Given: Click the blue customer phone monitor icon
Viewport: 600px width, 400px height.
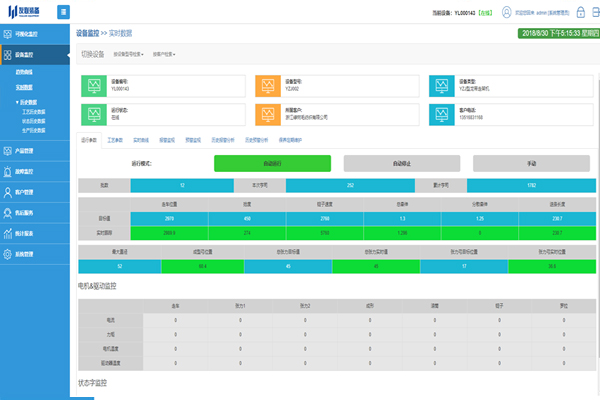Looking at the screenshot, I should [x=444, y=114].
